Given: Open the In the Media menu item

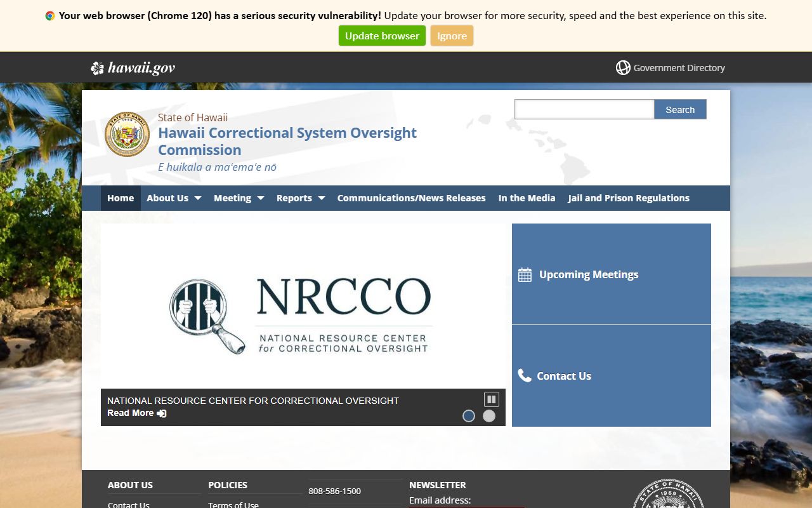Looking at the screenshot, I should click(x=527, y=198).
